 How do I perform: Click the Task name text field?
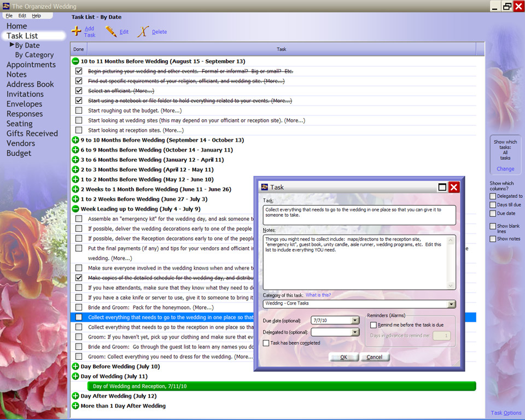(x=359, y=215)
